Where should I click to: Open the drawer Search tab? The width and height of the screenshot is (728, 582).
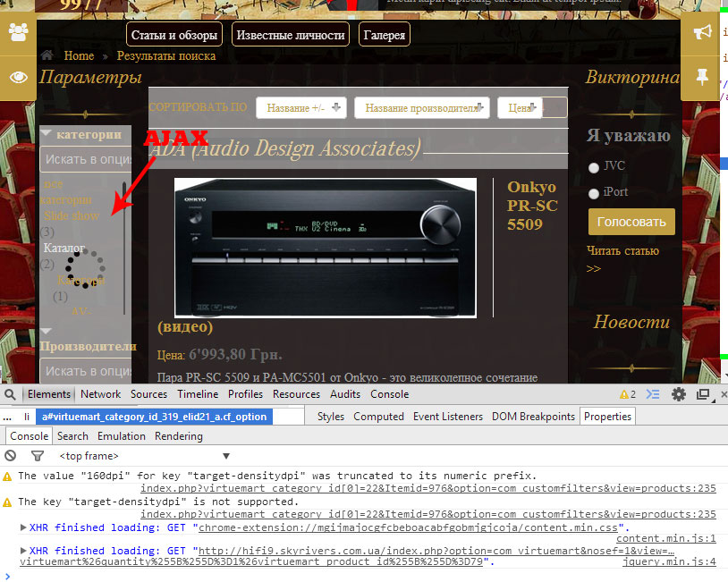[72, 436]
